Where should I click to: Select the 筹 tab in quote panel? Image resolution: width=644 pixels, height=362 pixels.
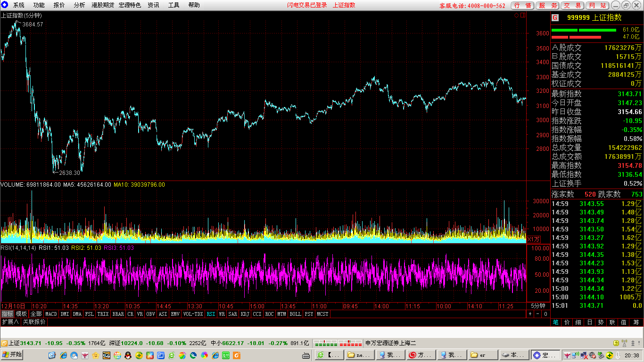point(636,322)
